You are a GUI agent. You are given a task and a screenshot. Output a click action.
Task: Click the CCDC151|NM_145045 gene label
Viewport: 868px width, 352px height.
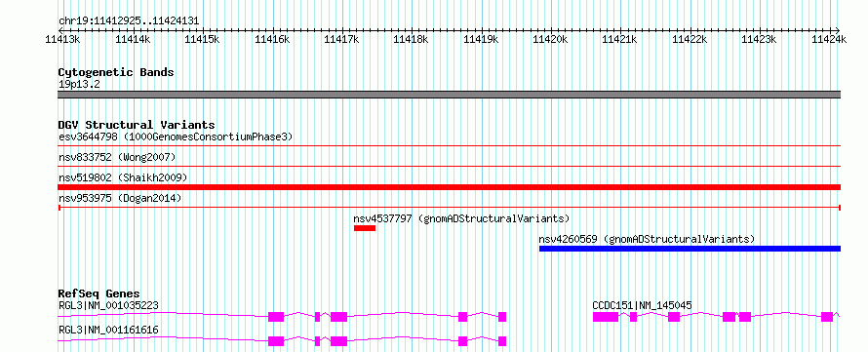coord(642,305)
